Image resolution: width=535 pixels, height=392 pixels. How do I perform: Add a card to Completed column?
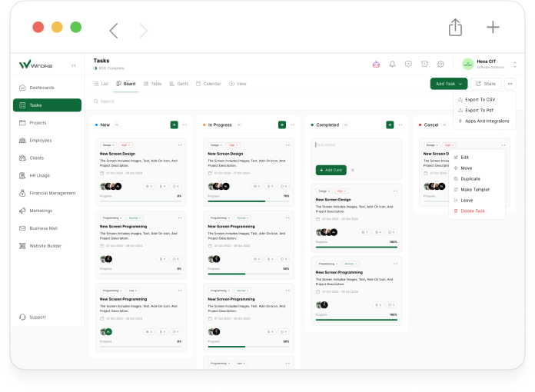(x=390, y=125)
